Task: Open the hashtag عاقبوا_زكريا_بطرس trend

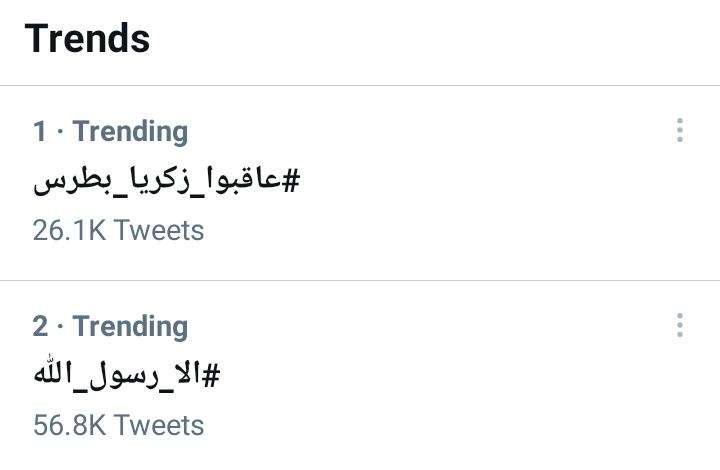Action: click(167, 181)
